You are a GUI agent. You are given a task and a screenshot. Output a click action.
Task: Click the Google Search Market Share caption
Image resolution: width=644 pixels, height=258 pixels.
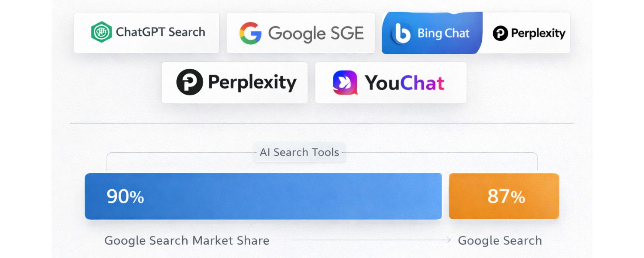[187, 240]
